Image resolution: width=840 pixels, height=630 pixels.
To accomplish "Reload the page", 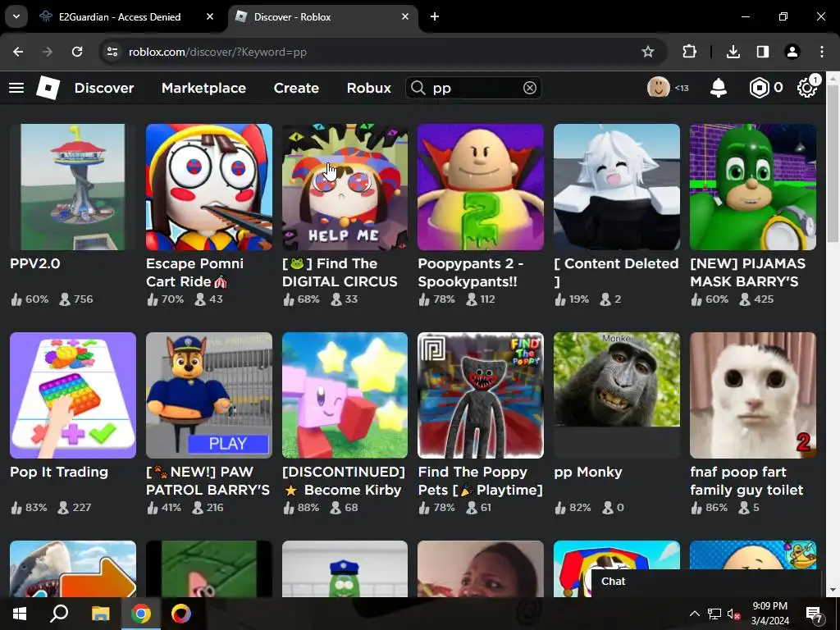I will coord(77,52).
